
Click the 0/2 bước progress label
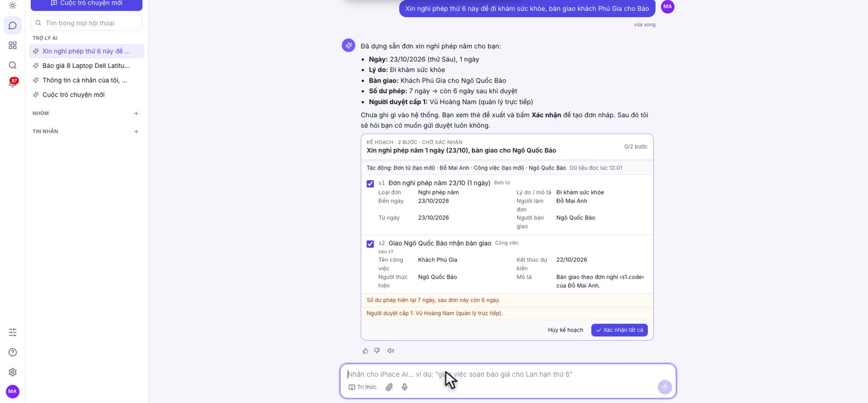[635, 147]
